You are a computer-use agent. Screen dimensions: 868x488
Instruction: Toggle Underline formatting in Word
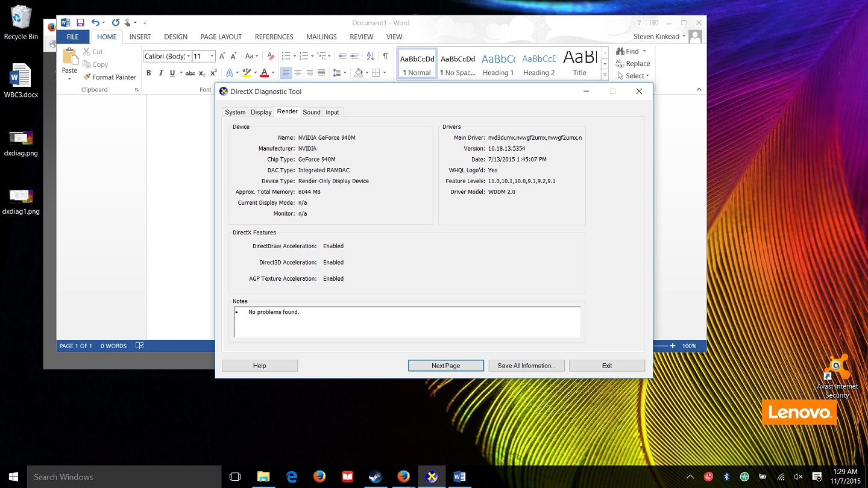click(x=172, y=73)
